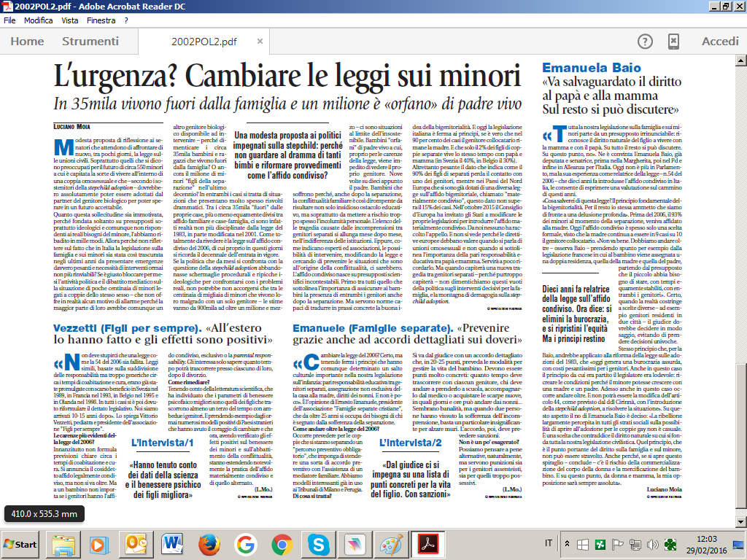The image size is (747, 560).
Task: Click the Windows flag tray icon
Action: [x=583, y=544]
